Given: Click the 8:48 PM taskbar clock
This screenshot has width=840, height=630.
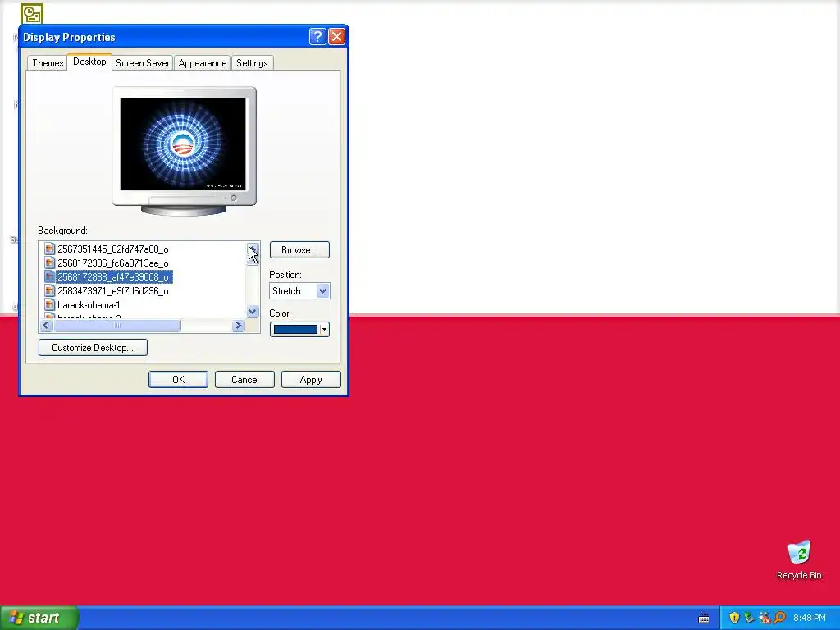Looking at the screenshot, I should (x=810, y=618).
